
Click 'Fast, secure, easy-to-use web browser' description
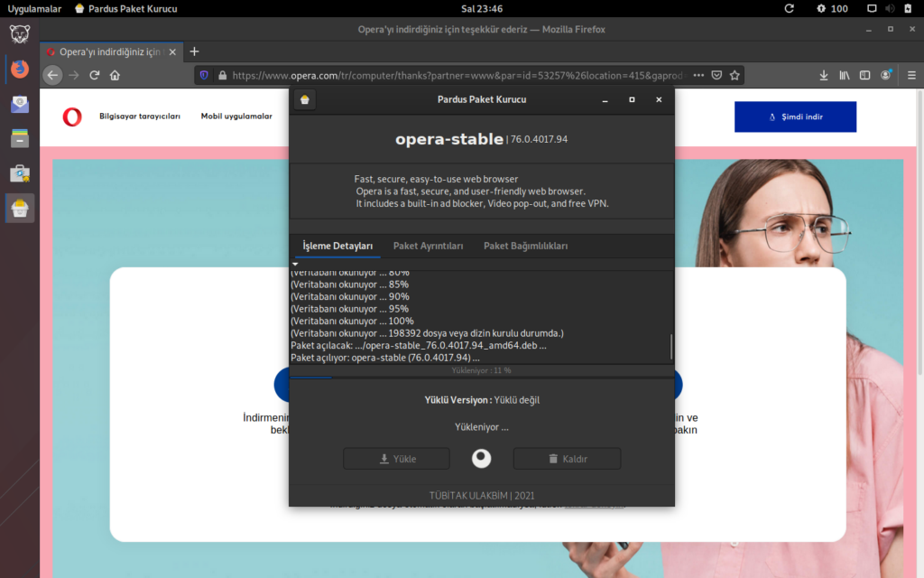pyautogui.click(x=436, y=179)
